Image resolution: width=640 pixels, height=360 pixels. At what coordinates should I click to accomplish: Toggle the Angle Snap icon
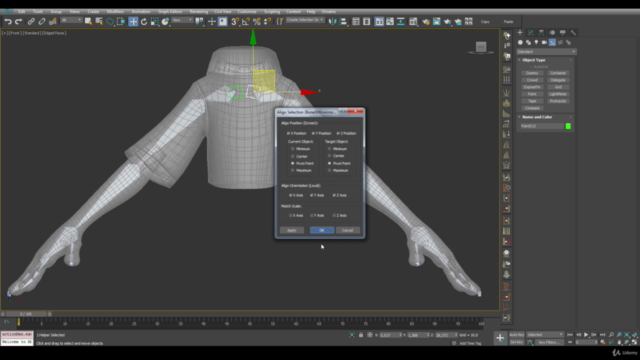(x=246, y=22)
